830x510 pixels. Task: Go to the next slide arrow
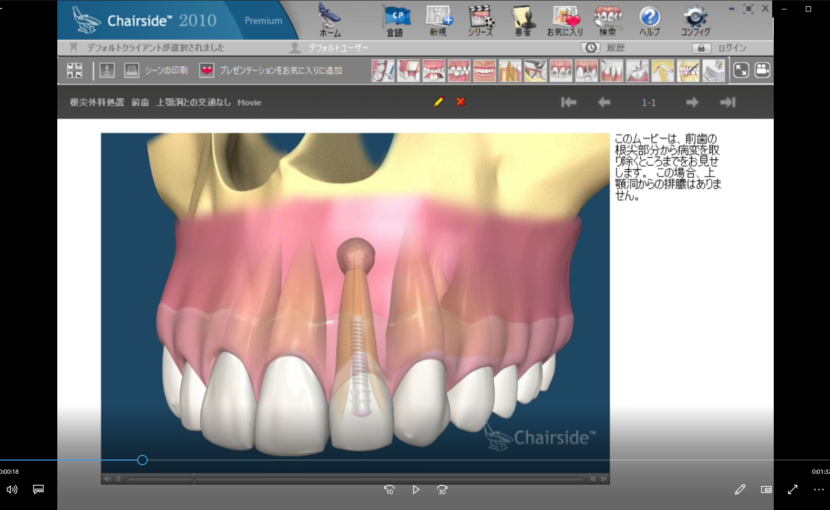point(692,102)
